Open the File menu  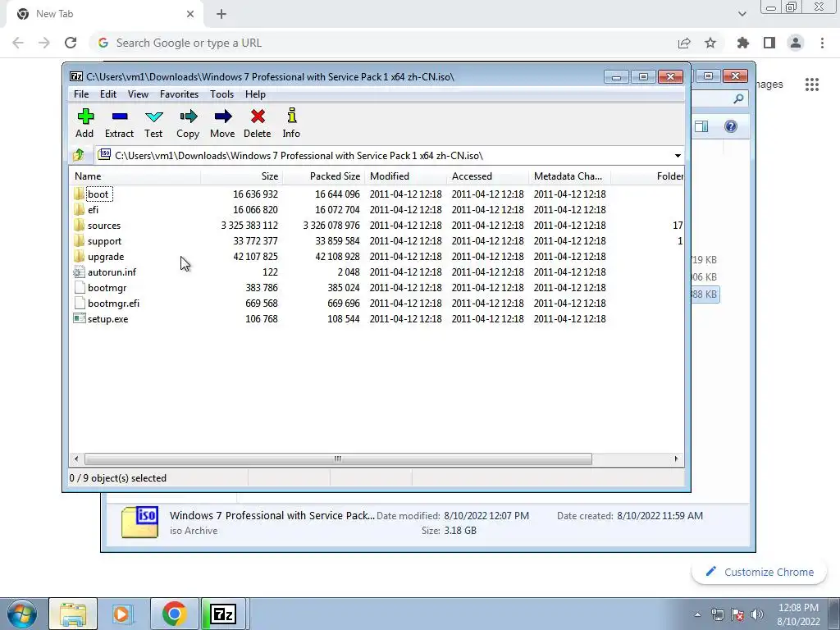tap(81, 94)
